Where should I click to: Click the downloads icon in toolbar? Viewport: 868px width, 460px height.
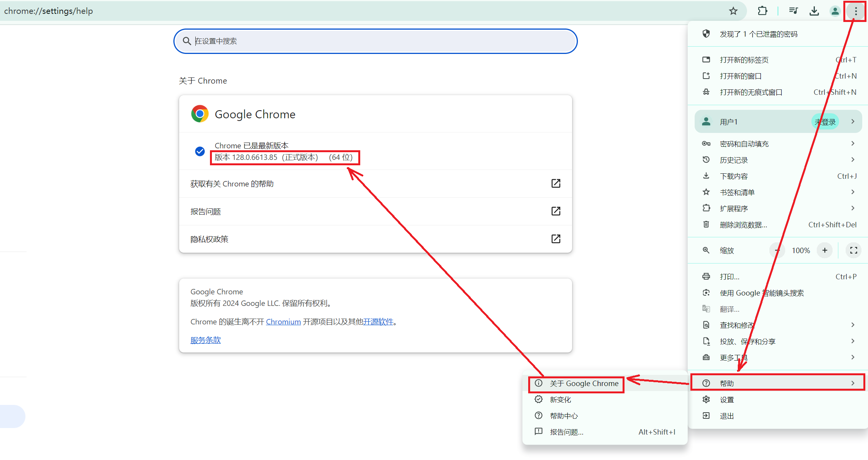tap(814, 11)
